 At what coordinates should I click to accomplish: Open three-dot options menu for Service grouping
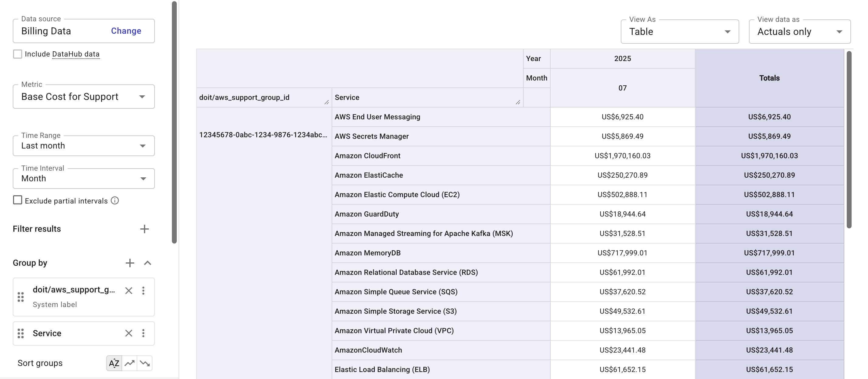[144, 333]
